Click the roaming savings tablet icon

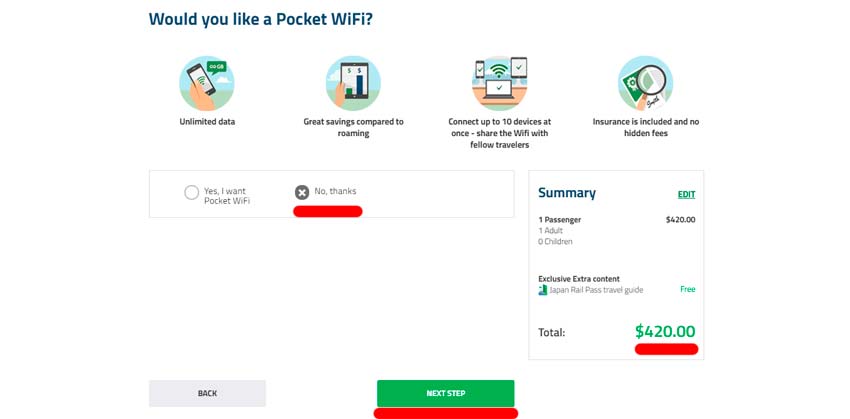353,82
